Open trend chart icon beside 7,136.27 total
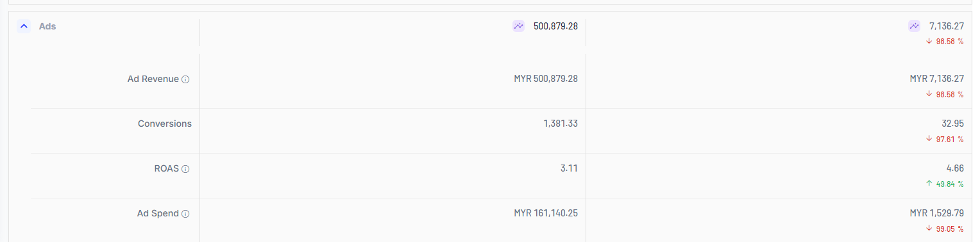The height and width of the screenshot is (242, 980). pos(914,26)
